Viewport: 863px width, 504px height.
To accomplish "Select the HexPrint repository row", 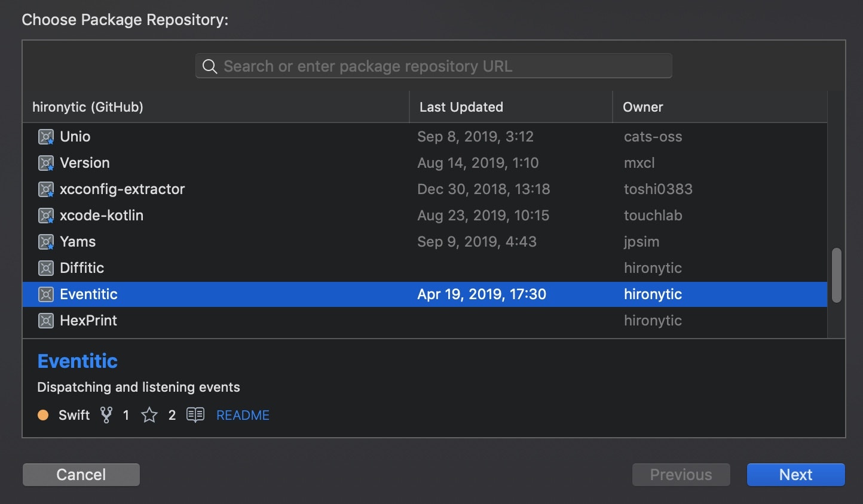I will pos(425,321).
